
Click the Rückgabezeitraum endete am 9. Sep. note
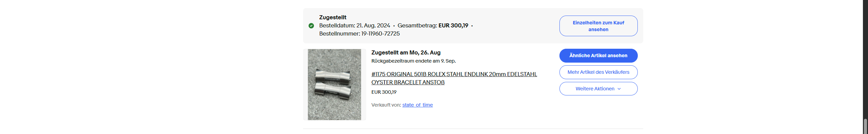[x=413, y=61]
